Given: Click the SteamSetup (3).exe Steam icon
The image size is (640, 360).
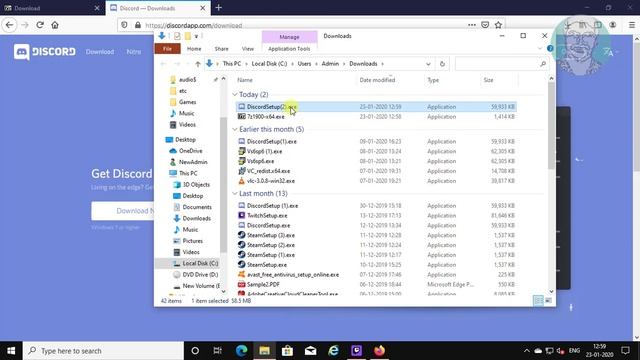Looking at the screenshot, I should pyautogui.click(x=242, y=235).
